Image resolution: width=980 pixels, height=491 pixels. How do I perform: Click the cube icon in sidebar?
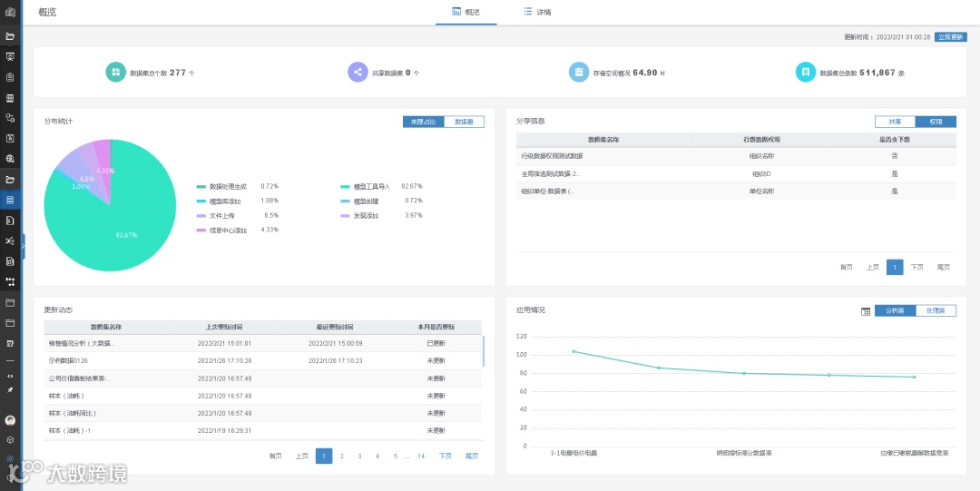10,439
